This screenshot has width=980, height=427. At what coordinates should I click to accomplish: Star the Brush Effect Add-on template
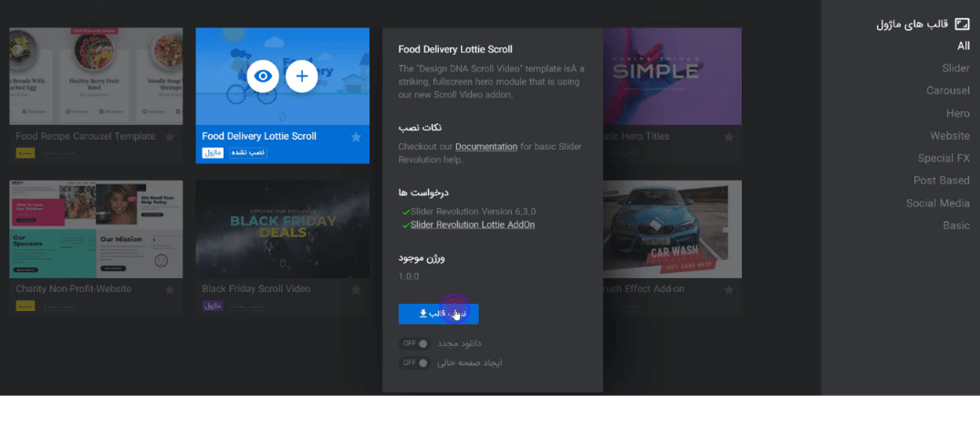(729, 289)
